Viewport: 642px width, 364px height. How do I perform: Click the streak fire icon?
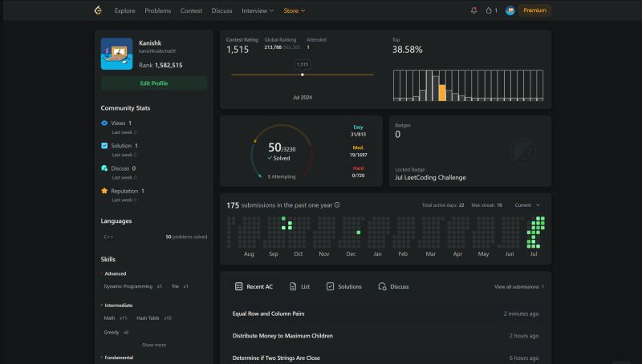pos(489,10)
